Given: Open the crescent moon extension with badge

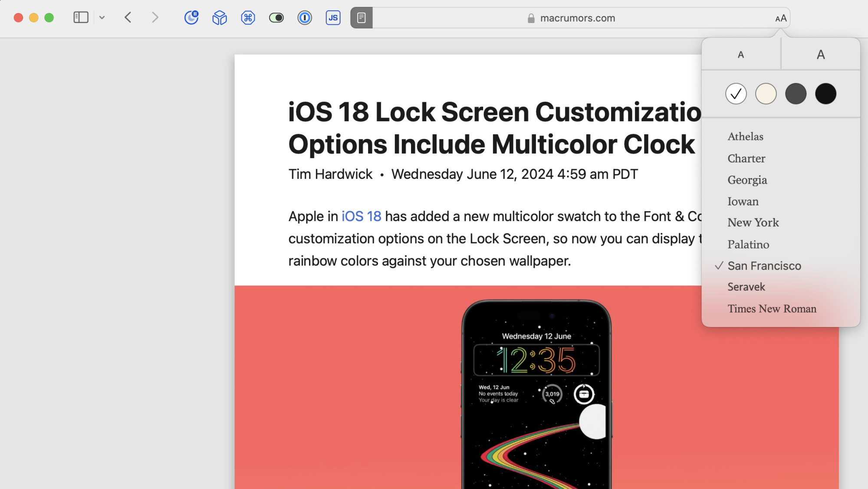Looking at the screenshot, I should pos(191,17).
